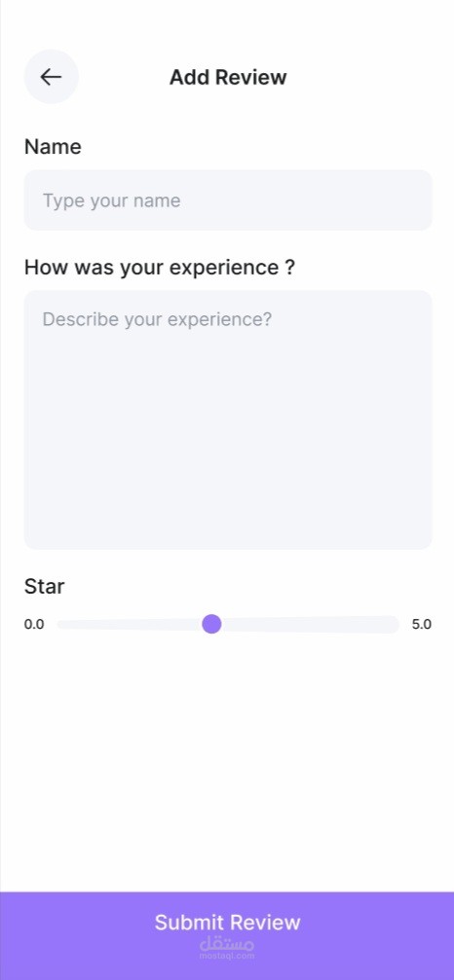Tap the circular grey back button background
Image resolution: width=454 pixels, height=980 pixels.
tap(52, 77)
